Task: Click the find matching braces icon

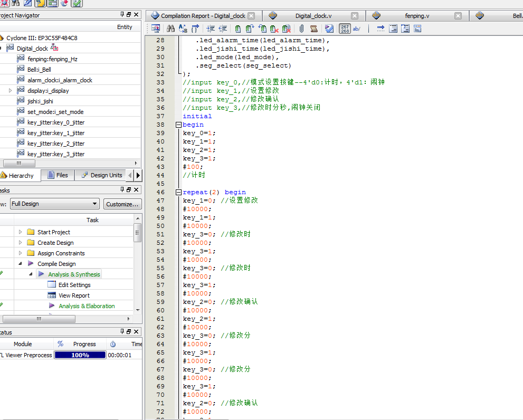Action: (x=195, y=28)
